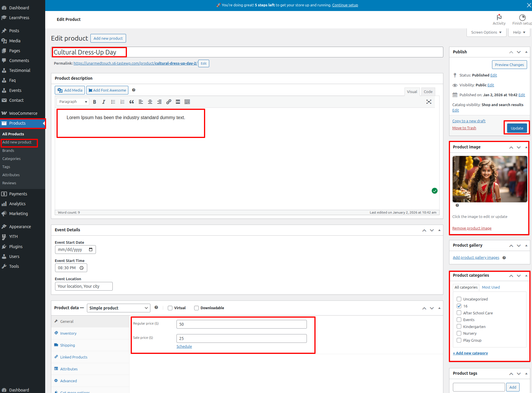
Task: Click the toolbar toggle icon
Action: click(187, 102)
